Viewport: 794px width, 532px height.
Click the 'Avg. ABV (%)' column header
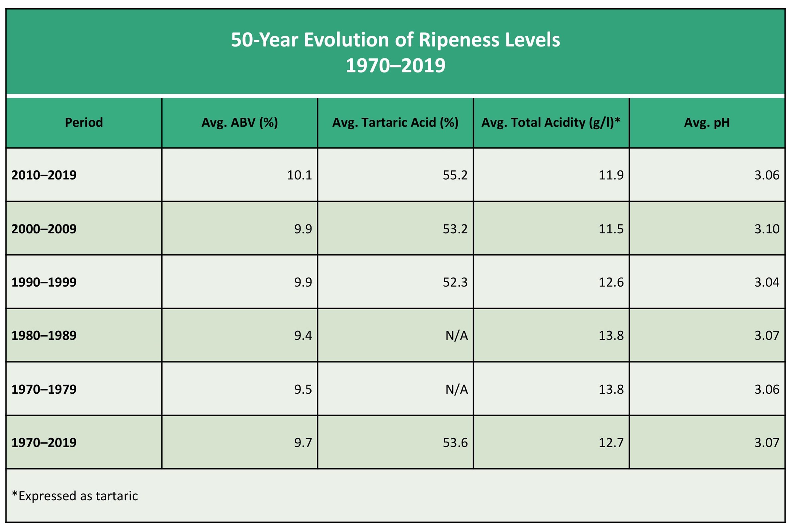tap(239, 122)
